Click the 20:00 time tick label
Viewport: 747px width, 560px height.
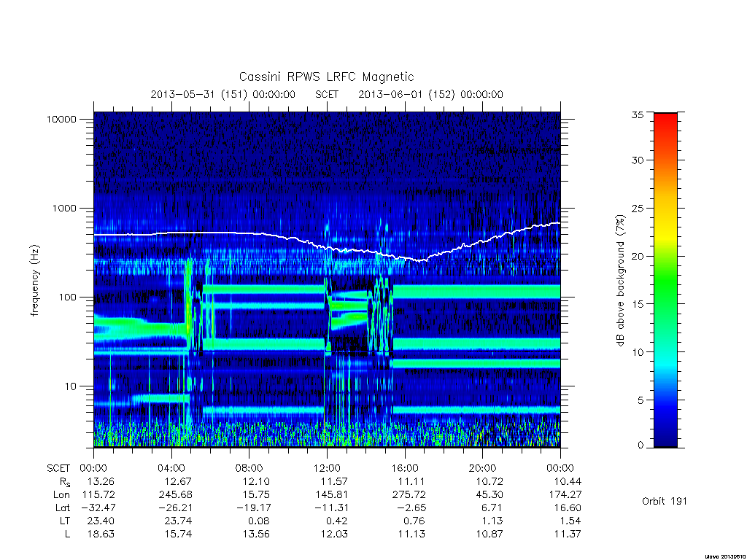[x=482, y=469]
